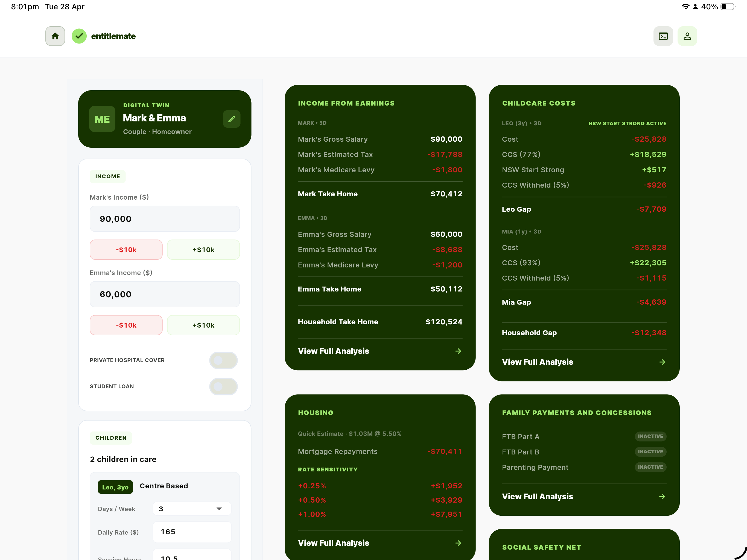Click the entitlemate green checkmark logo
Image resolution: width=747 pixels, height=560 pixels.
(x=79, y=36)
